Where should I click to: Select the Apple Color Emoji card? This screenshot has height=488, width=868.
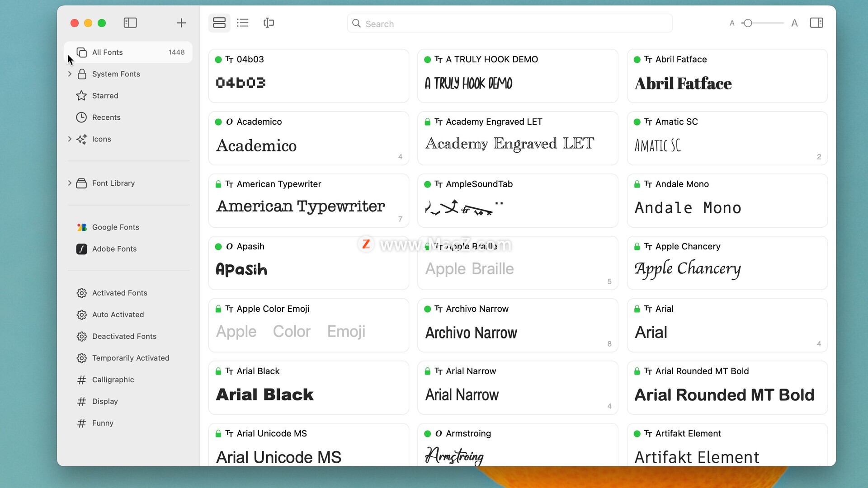308,325
